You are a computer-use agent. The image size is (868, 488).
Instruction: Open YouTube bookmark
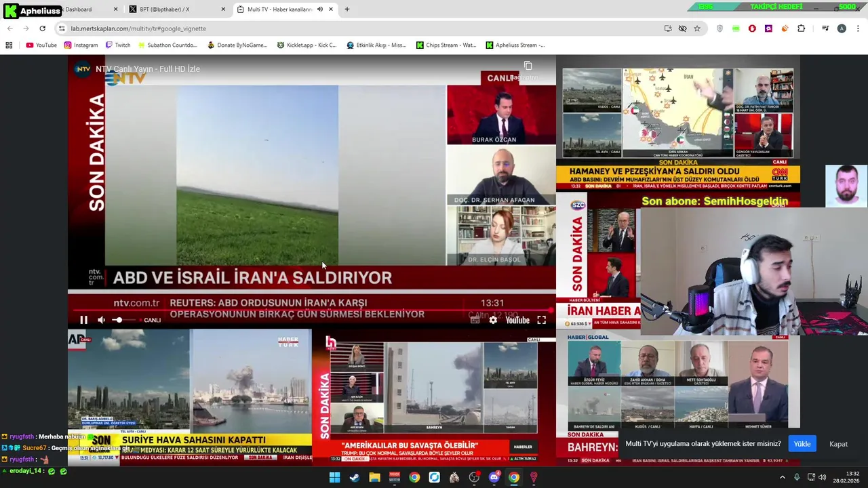tap(41, 45)
